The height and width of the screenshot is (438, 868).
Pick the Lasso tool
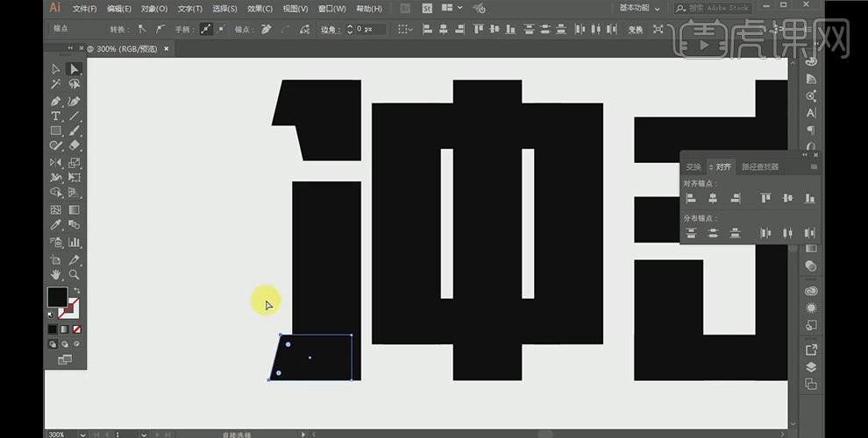[75, 84]
